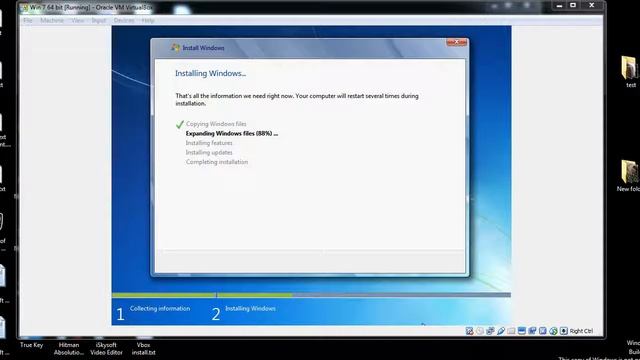The height and width of the screenshot is (360, 640).
Task: Open the Machine menu in VirtualBox
Action: pyautogui.click(x=52, y=20)
